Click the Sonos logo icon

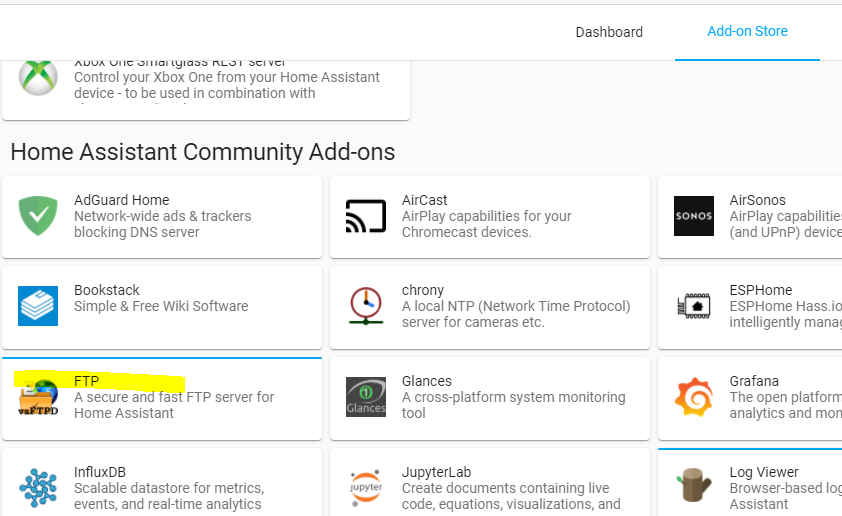point(694,216)
